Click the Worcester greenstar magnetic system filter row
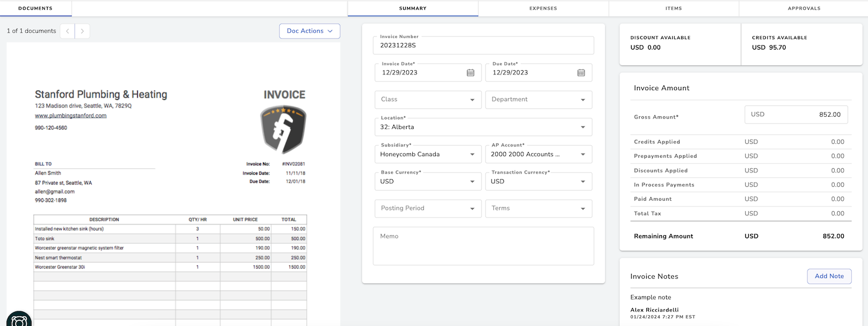This screenshot has width=868, height=326. [x=170, y=248]
